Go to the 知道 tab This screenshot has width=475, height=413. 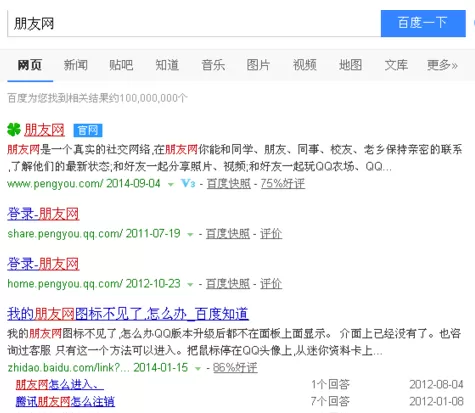(167, 65)
